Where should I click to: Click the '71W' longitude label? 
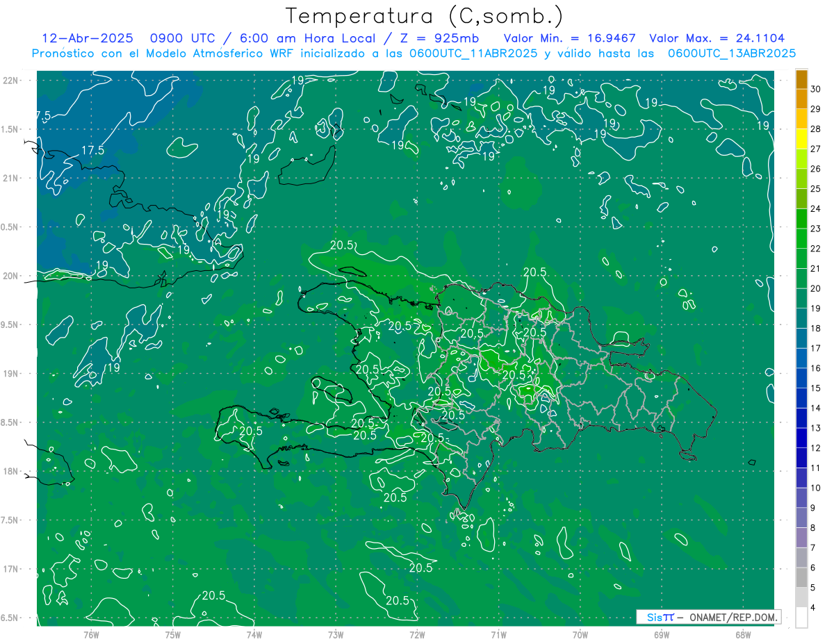(498, 634)
